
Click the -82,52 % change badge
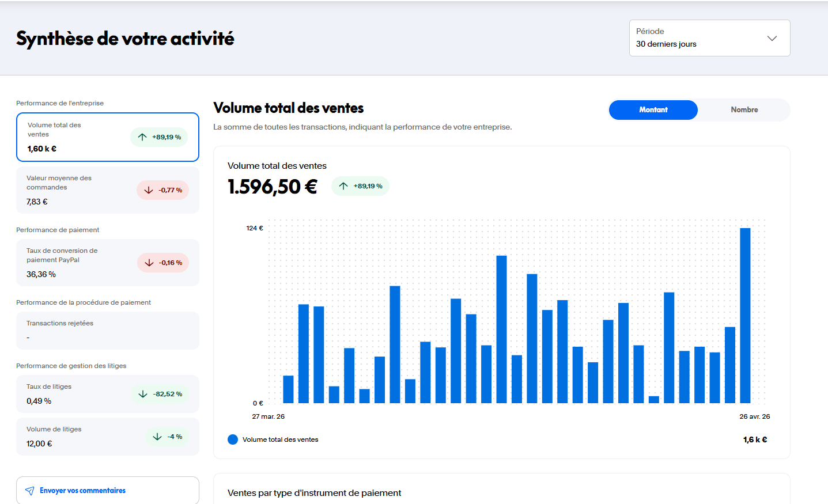click(x=160, y=394)
